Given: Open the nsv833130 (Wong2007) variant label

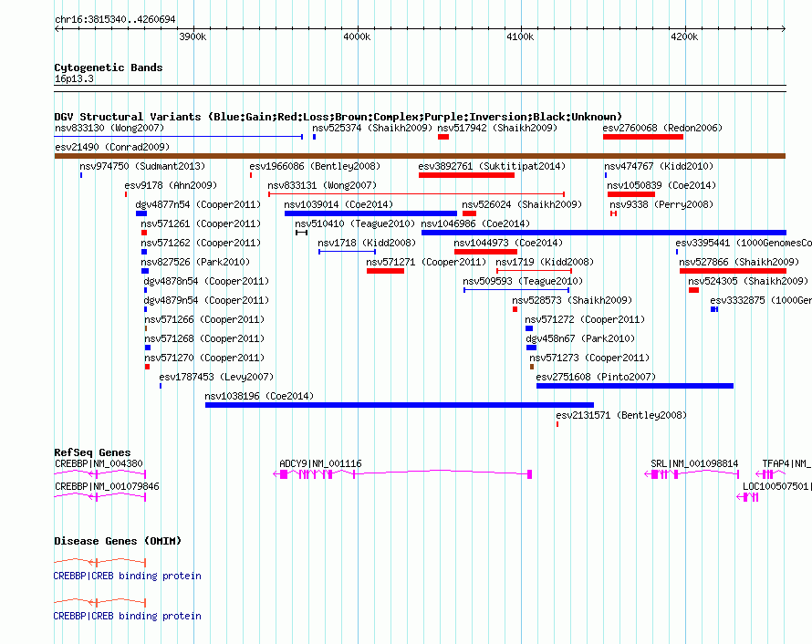Looking at the screenshot, I should (x=109, y=128).
